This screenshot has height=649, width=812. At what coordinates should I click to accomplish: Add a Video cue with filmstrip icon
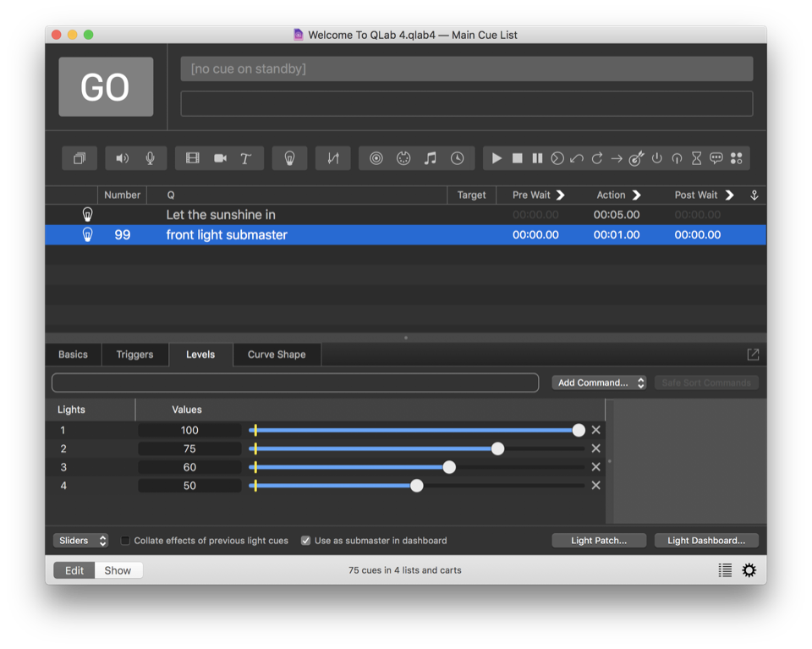click(x=193, y=158)
